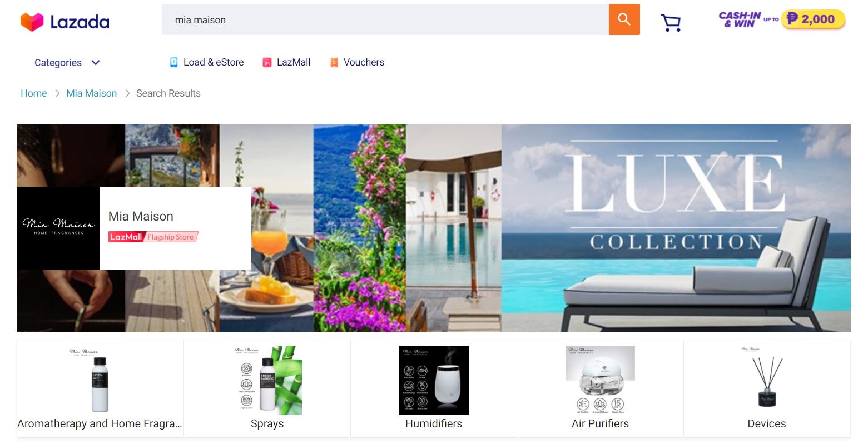The width and height of the screenshot is (868, 444).
Task: Click the Cash-In & Win promo banner
Action: tap(782, 19)
